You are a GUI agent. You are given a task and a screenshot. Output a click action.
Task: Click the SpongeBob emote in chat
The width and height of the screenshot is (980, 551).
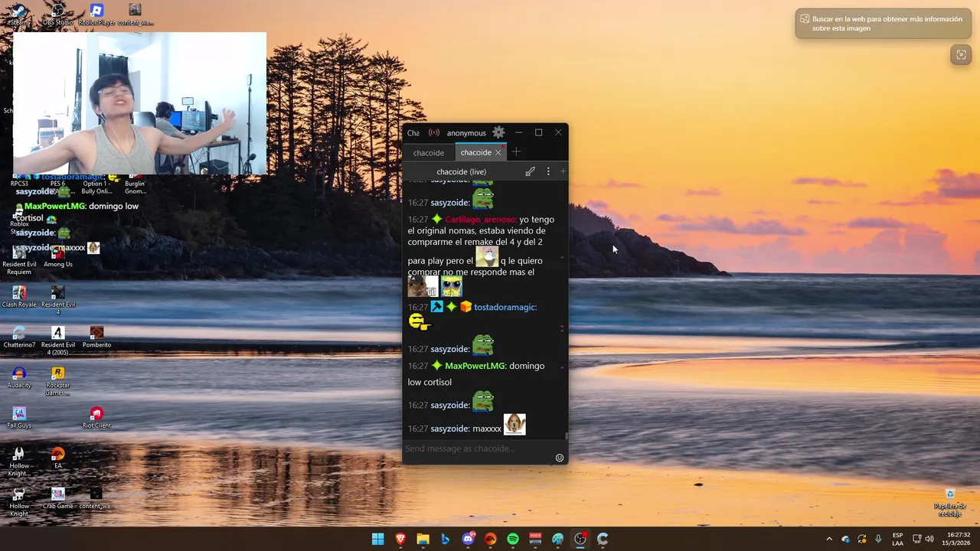(x=452, y=287)
